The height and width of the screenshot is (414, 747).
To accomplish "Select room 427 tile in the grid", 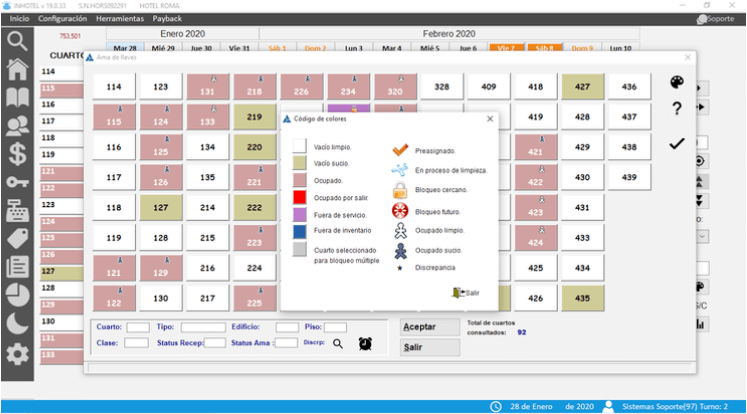I will [583, 88].
